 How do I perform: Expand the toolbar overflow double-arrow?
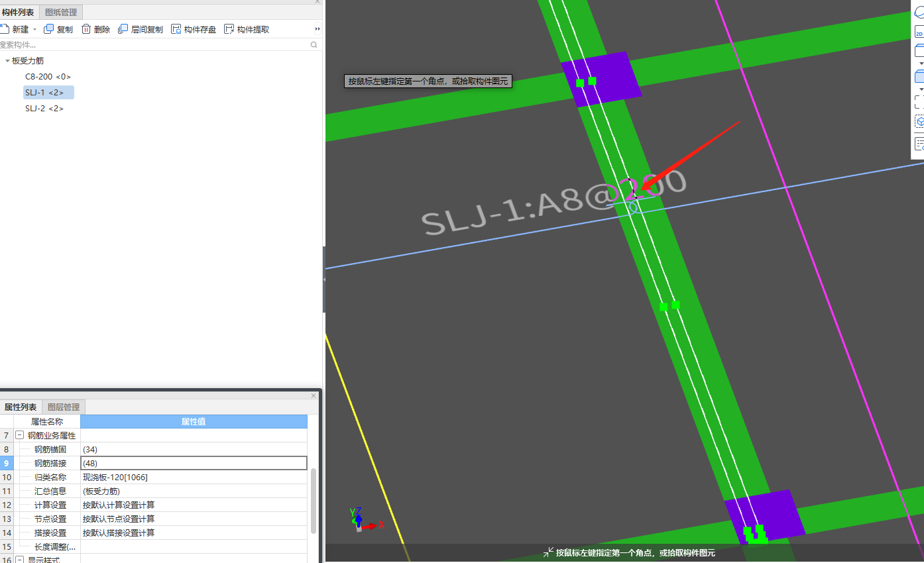318,29
